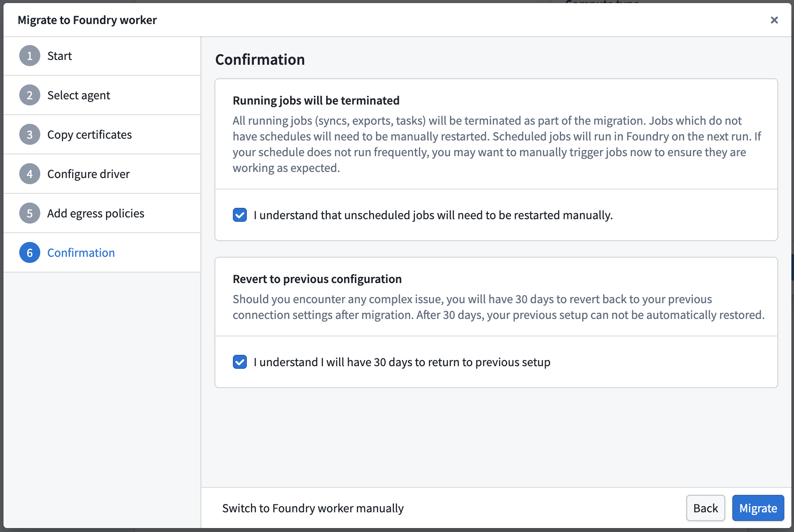This screenshot has height=532, width=794.
Task: Click the Migrate button
Action: pyautogui.click(x=758, y=508)
